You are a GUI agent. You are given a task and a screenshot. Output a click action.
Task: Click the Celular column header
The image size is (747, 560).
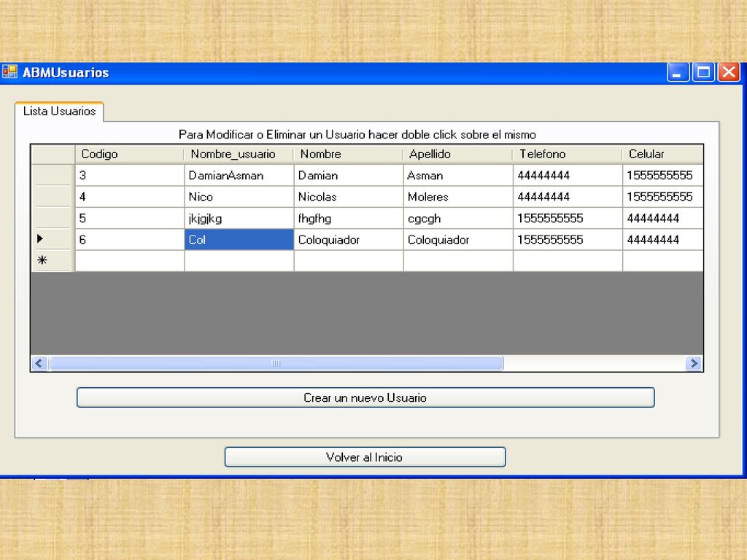click(x=662, y=155)
